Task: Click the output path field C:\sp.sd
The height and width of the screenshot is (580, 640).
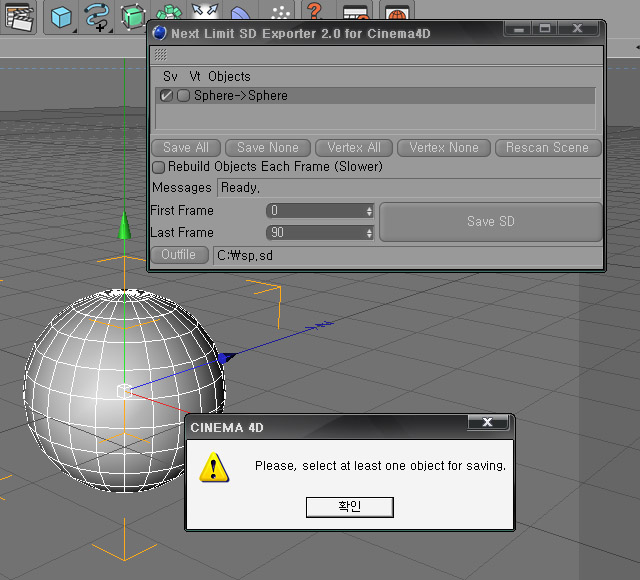Action: pos(407,256)
